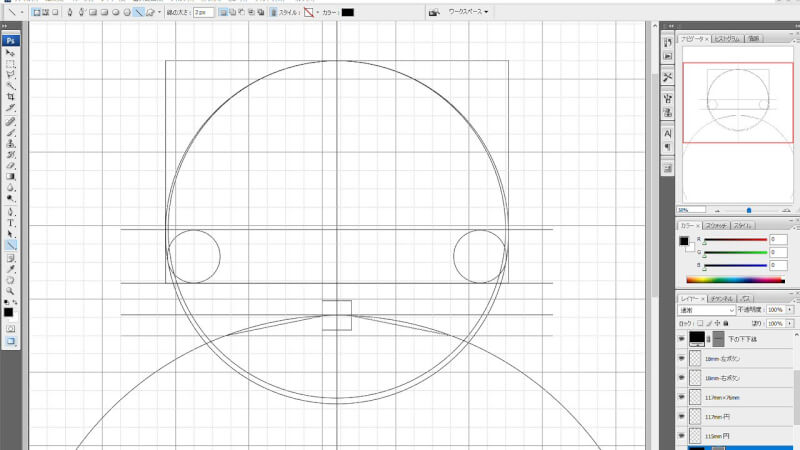Open the tool preset picker arrow
Screen dimensions: 800x450
(22, 12)
